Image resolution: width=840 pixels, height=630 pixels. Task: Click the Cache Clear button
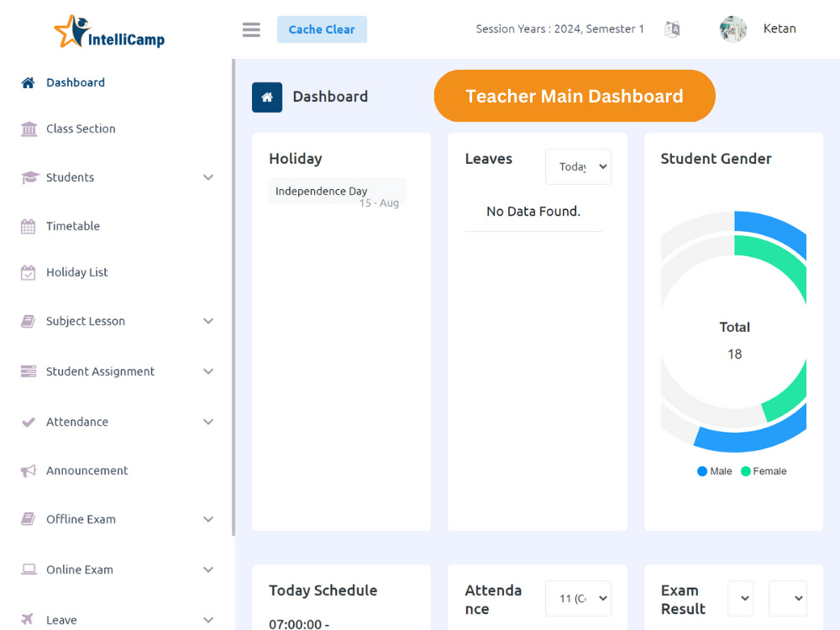pyautogui.click(x=322, y=29)
